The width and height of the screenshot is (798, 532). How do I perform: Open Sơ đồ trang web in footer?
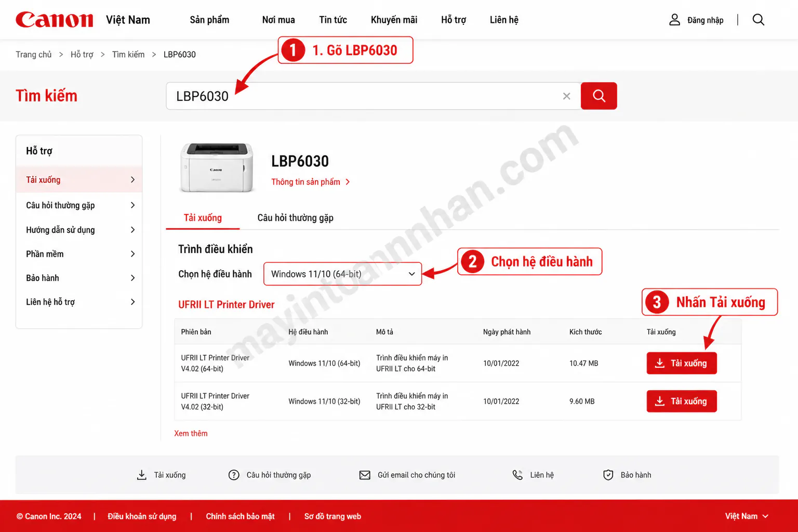click(332, 516)
